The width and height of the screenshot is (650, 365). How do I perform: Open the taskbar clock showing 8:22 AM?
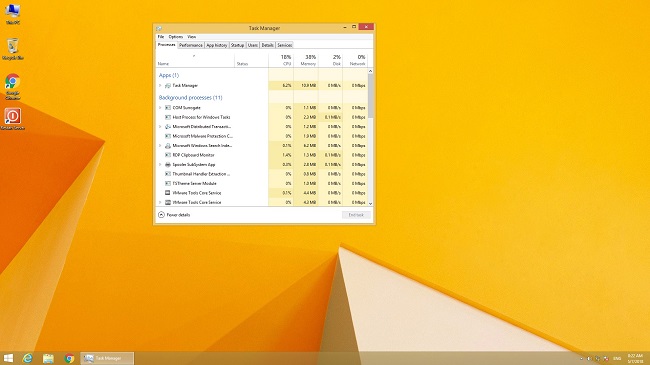tap(635, 358)
